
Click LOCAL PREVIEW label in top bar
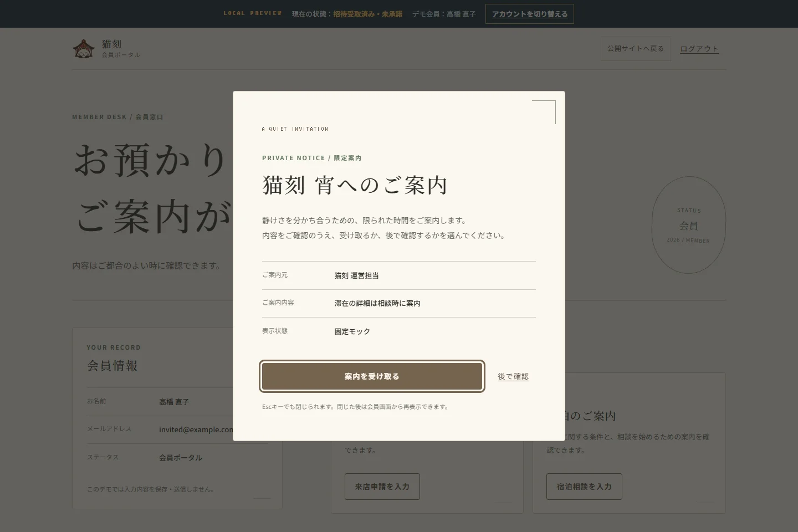coord(252,13)
